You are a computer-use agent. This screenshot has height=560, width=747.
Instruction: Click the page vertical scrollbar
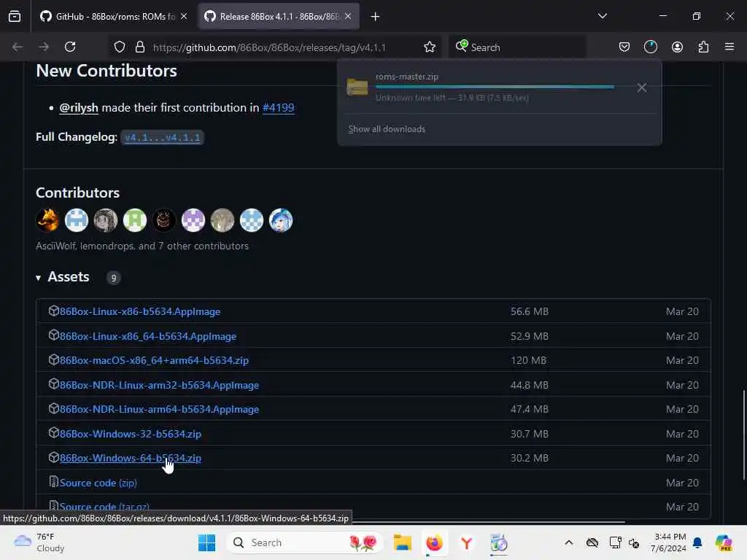pos(743,436)
